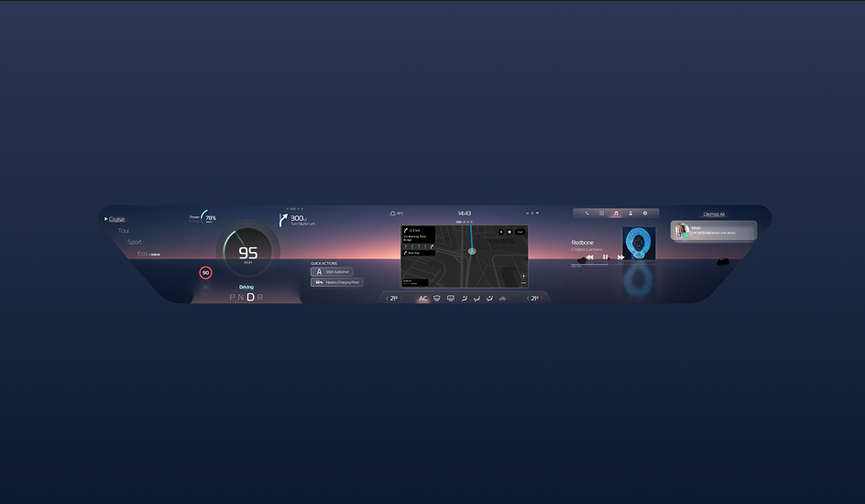
Task: Recenter map with the compass button
Action: (509, 232)
